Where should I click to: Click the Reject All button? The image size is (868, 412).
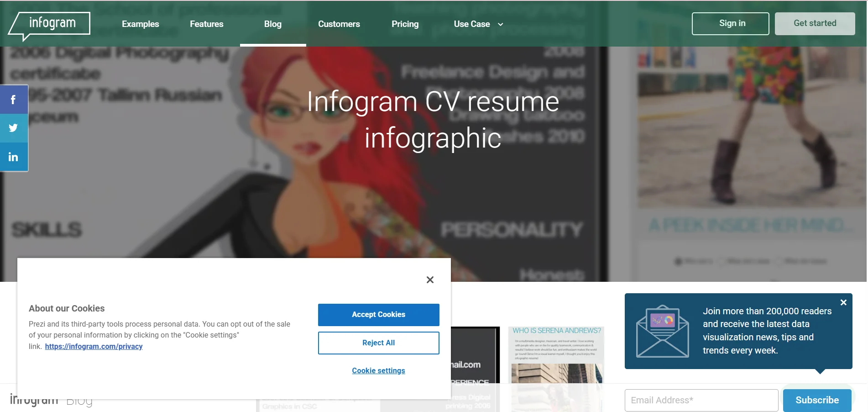point(378,343)
